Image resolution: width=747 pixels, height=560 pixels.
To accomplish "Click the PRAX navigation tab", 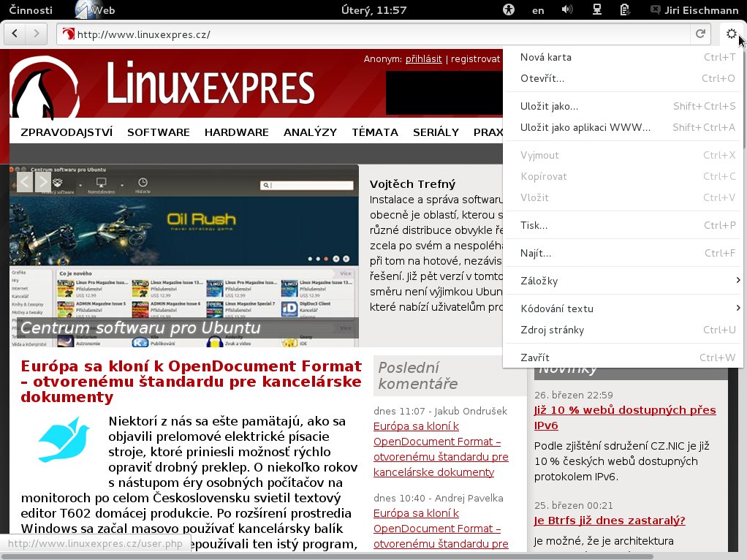I will [488, 132].
